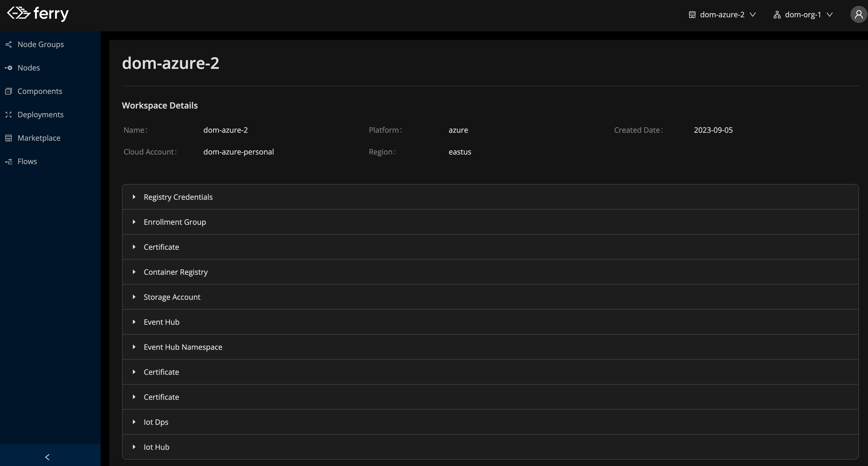Click the cloud account value dom-azure-personal

coord(239,152)
